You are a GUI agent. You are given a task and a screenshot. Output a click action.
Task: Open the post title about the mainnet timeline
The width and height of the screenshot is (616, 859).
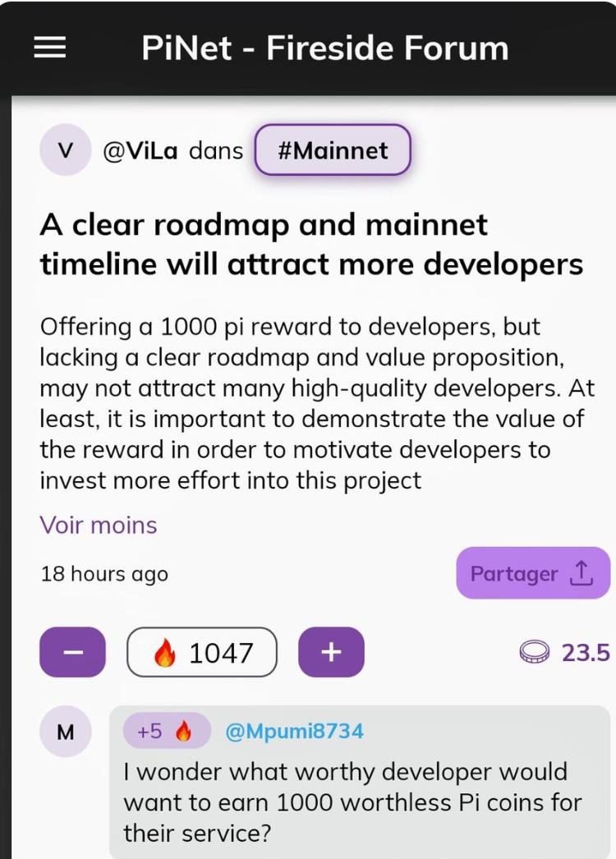click(311, 245)
